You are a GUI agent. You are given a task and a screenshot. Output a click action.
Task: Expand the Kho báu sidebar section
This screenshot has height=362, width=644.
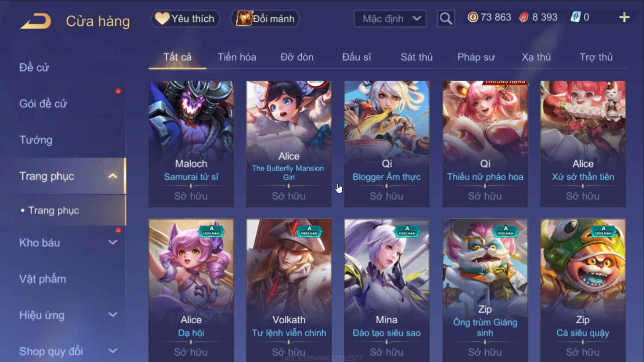tap(112, 242)
